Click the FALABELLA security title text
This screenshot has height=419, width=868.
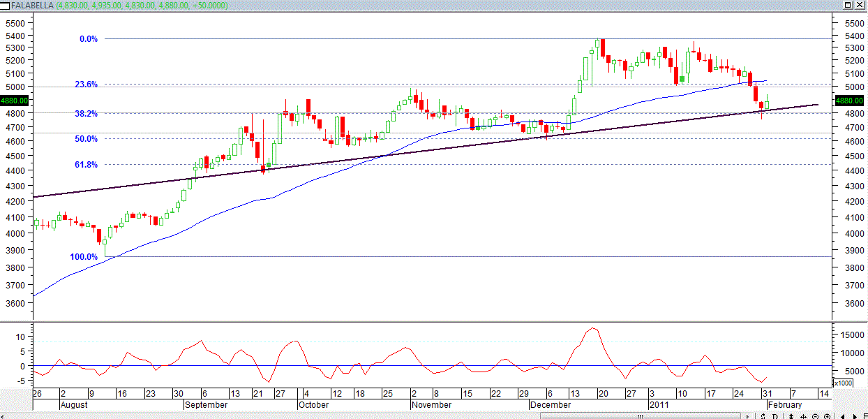[32, 5]
